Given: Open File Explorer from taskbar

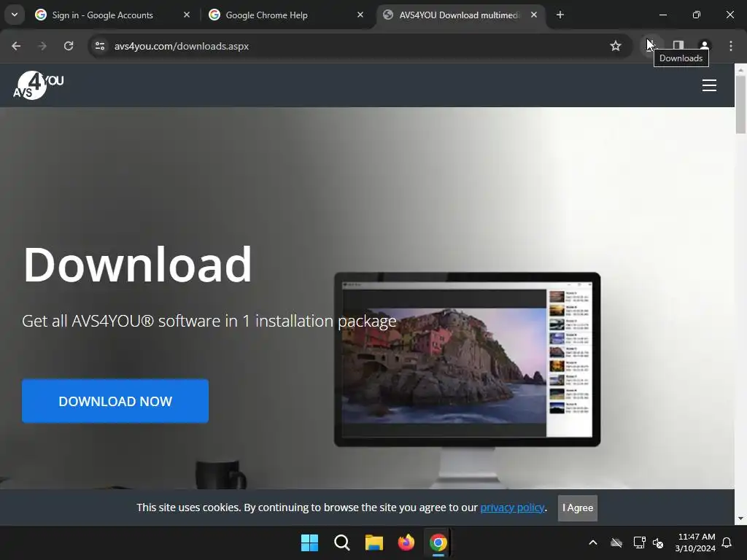Looking at the screenshot, I should (x=374, y=542).
